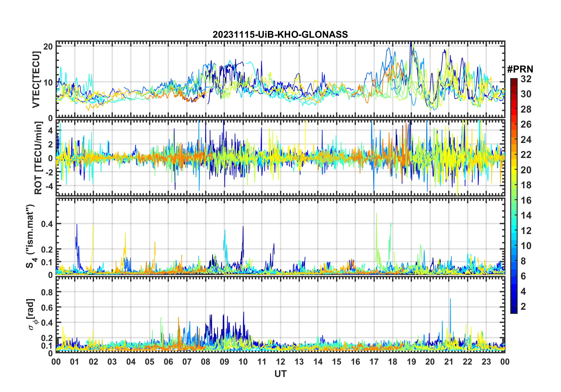This screenshot has height=392, width=561.
Task: Click UT axis tick label "13"
Action: click(x=299, y=362)
